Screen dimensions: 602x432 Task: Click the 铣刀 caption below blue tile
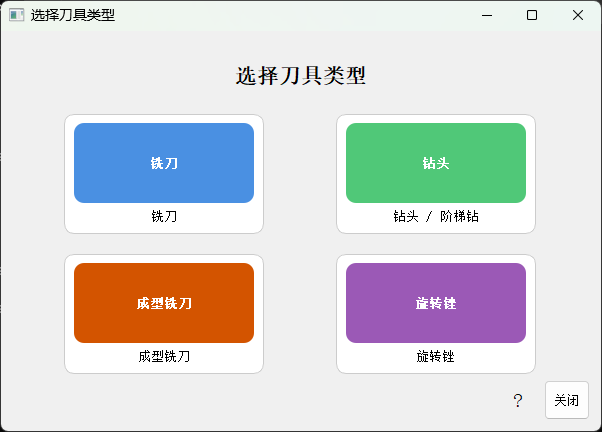click(164, 217)
